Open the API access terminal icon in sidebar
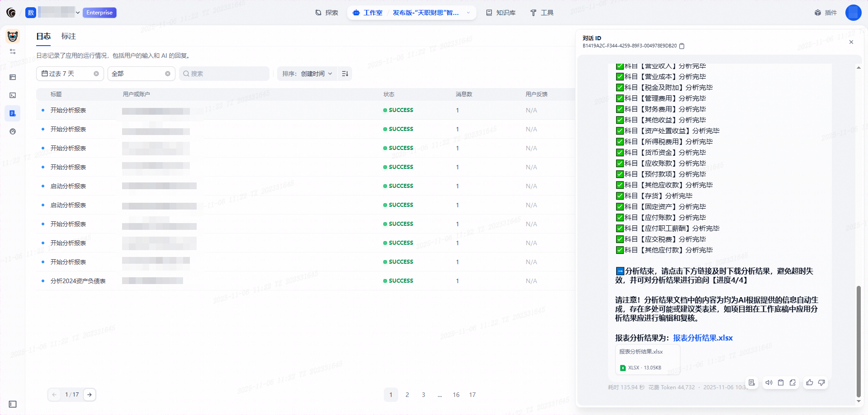 [x=13, y=95]
